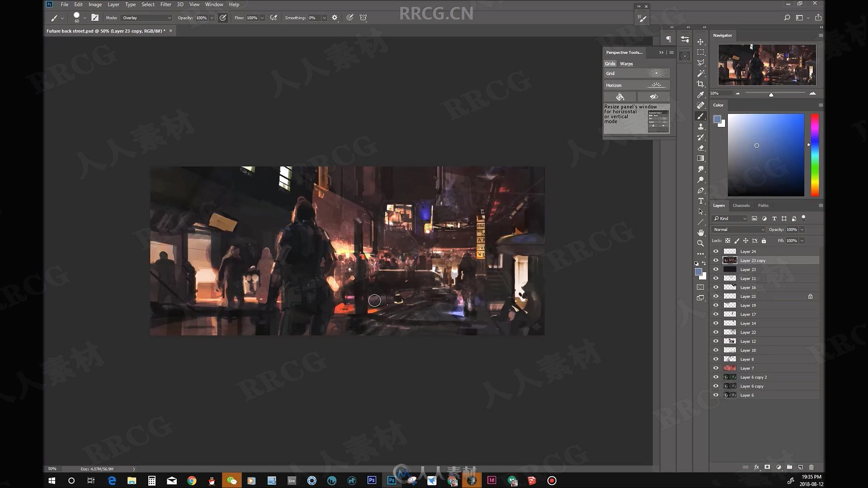The image size is (868, 488).
Task: Expand the Paths tab in Layers panel
Action: 763,206
